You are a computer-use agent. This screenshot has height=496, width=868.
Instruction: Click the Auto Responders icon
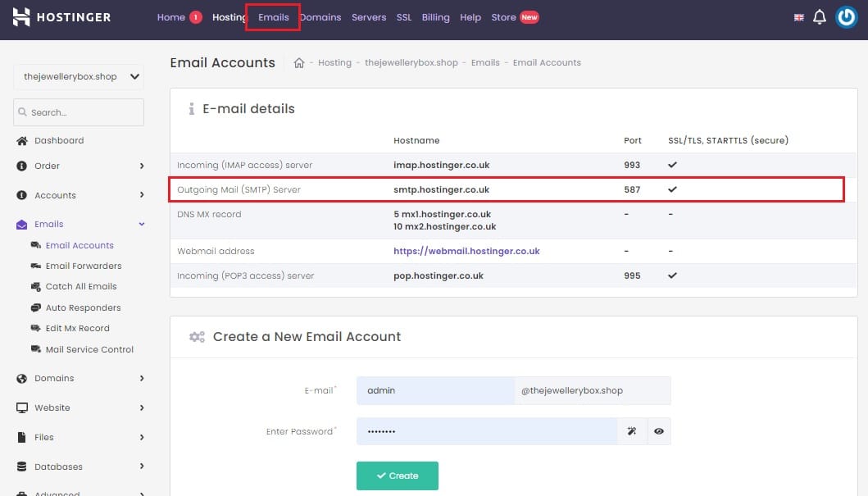tap(36, 307)
